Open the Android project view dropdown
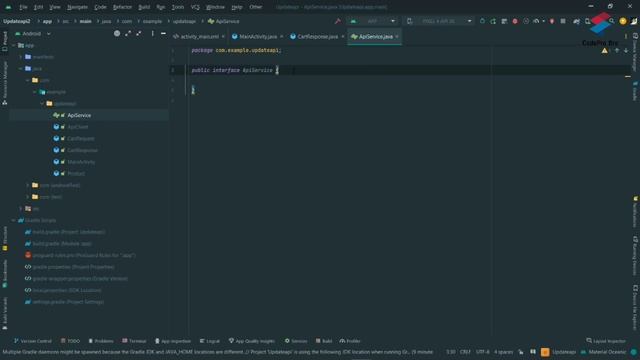The height and width of the screenshot is (360, 640). pyautogui.click(x=33, y=33)
